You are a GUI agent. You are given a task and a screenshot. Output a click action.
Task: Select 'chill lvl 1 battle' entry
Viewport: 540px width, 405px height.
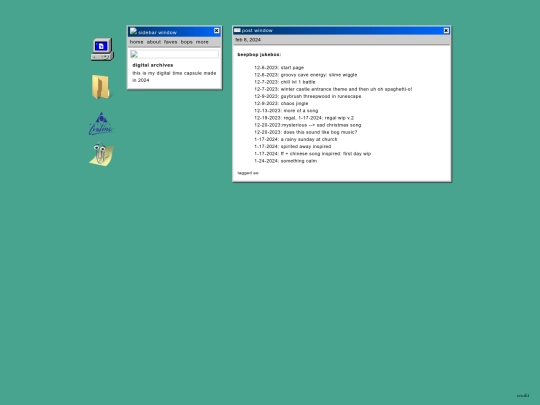point(285,82)
